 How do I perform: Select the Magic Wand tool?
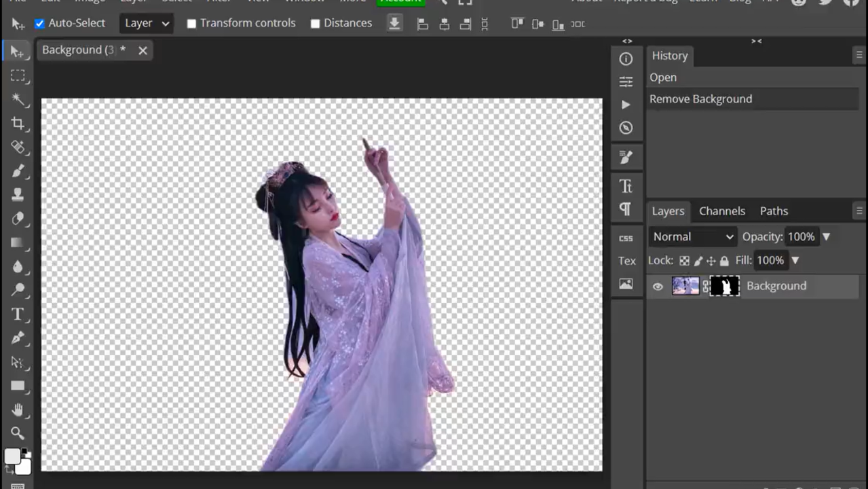coord(18,100)
